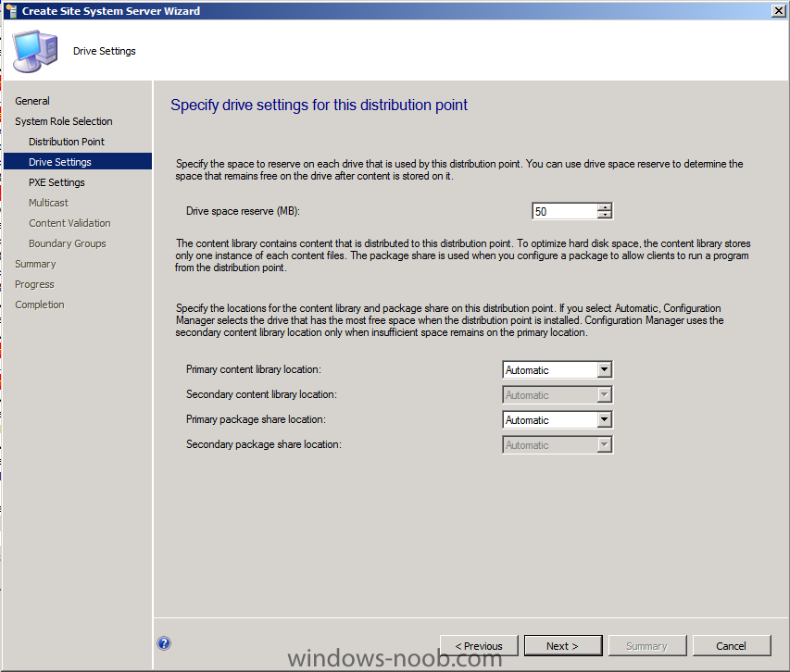
Task: Select the Drive Settings step
Action: (78, 162)
